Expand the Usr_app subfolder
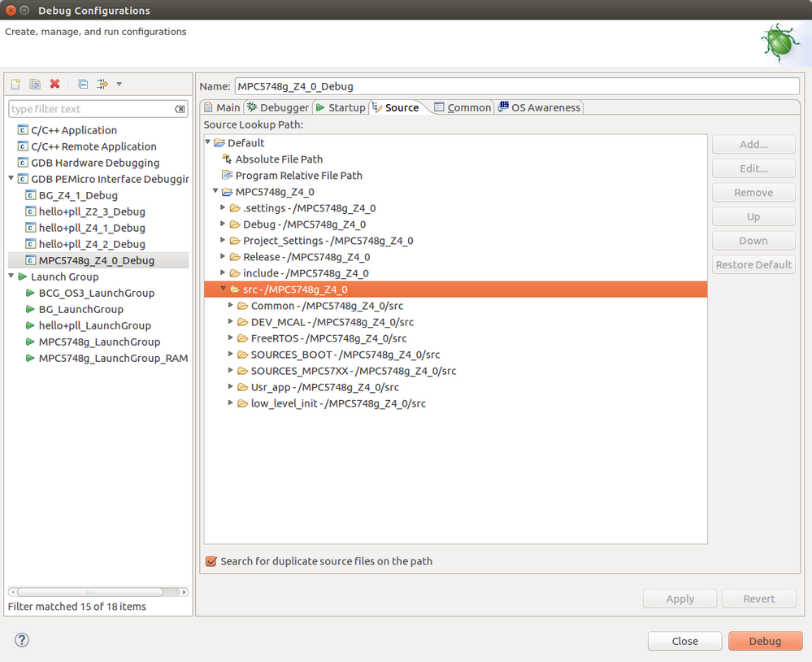The height and width of the screenshot is (662, 812). coord(231,386)
